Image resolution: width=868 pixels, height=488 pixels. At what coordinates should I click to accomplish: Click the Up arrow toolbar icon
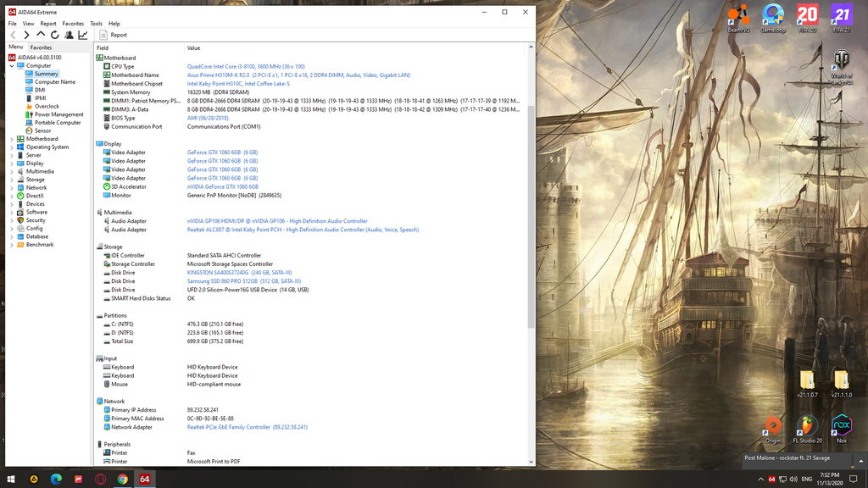[41, 35]
